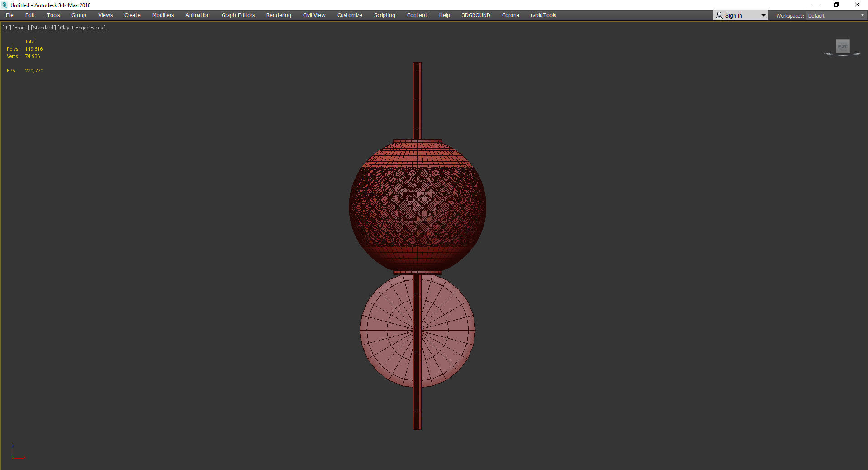Open the Graph Editors menu
Viewport: 868px width, 470px height.
click(x=238, y=15)
